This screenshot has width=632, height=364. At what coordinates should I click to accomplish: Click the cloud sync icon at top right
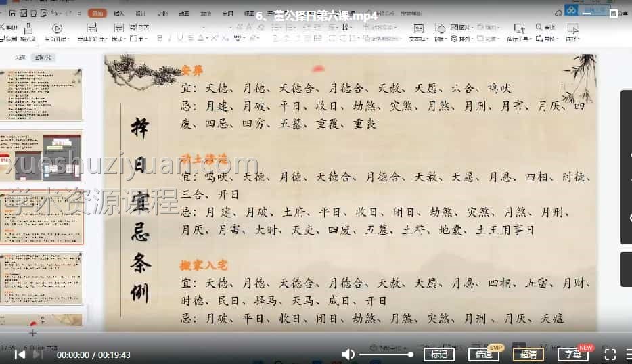571,10
